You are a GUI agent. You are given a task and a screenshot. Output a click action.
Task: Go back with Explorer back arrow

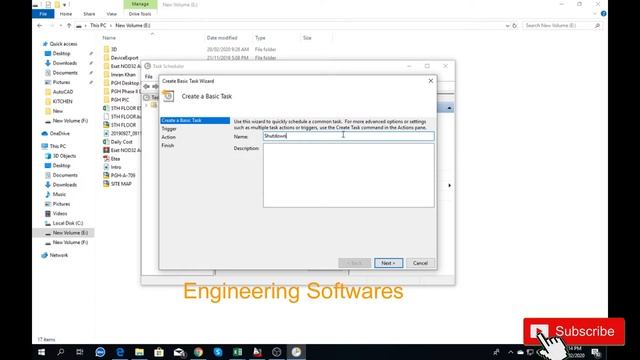[x=40, y=25]
